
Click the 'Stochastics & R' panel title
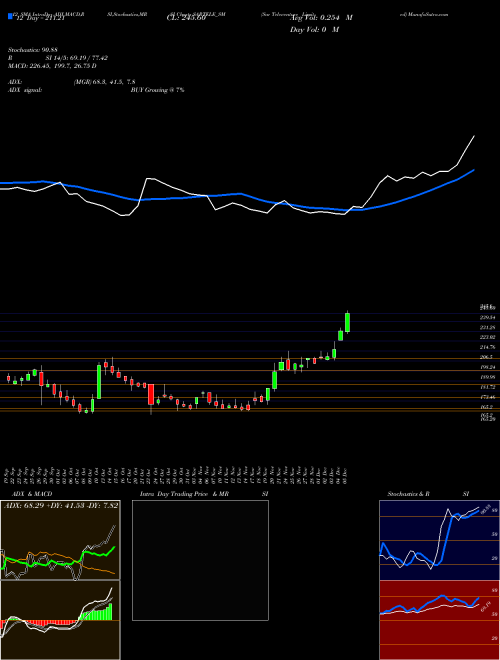pos(408,494)
